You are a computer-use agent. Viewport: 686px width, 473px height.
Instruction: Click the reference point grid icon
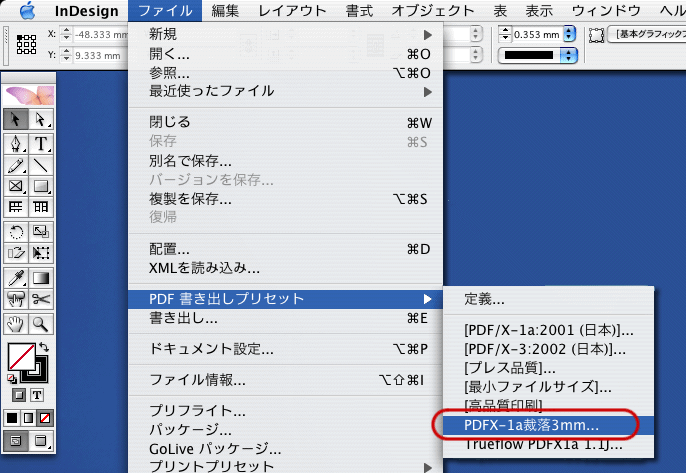pyautogui.click(x=26, y=45)
